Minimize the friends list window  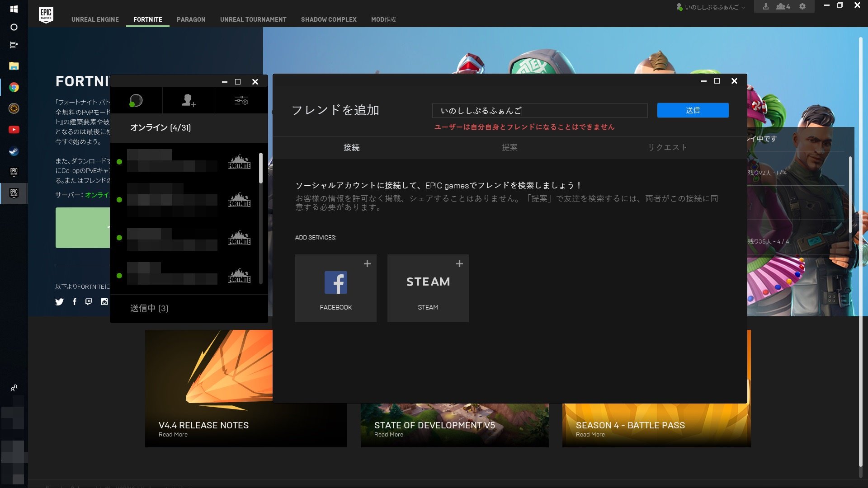(225, 82)
